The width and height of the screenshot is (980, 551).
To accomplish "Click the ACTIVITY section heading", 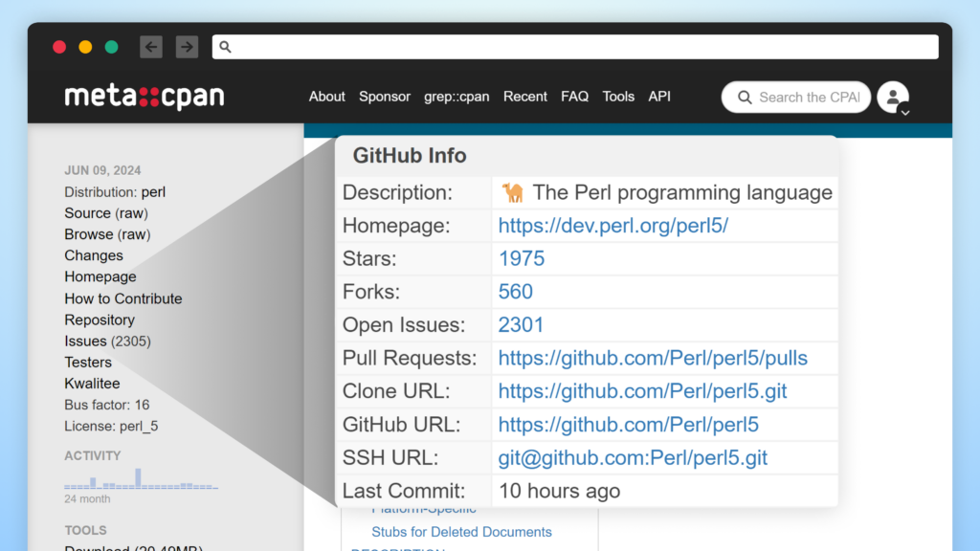I will coord(93,456).
